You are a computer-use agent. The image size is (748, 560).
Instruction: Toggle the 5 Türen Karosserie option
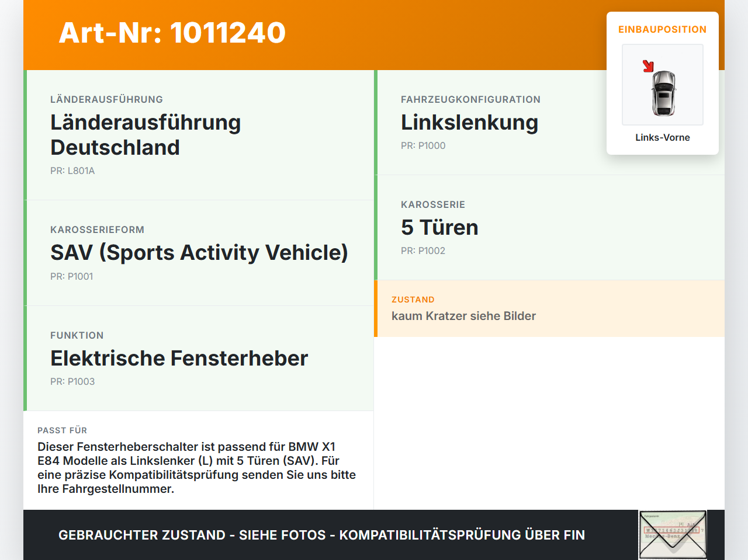(439, 227)
